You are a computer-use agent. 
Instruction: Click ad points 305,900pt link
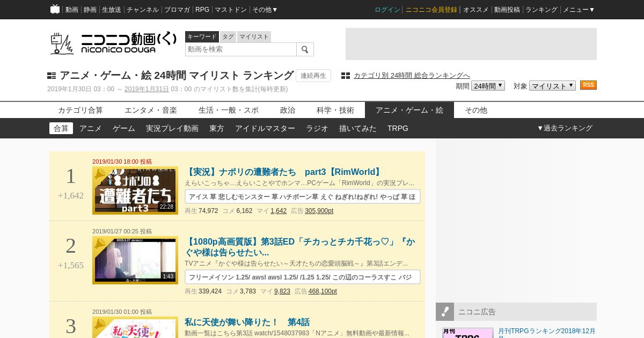point(319,211)
